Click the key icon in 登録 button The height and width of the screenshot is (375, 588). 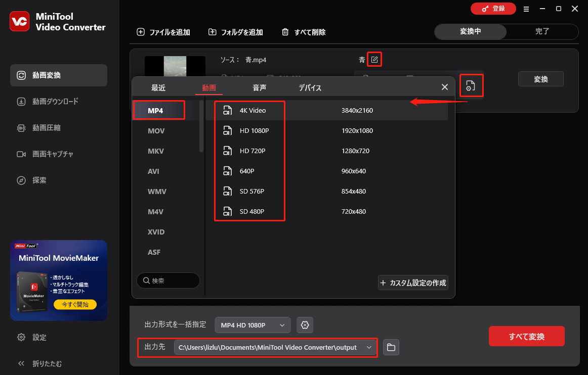point(485,9)
